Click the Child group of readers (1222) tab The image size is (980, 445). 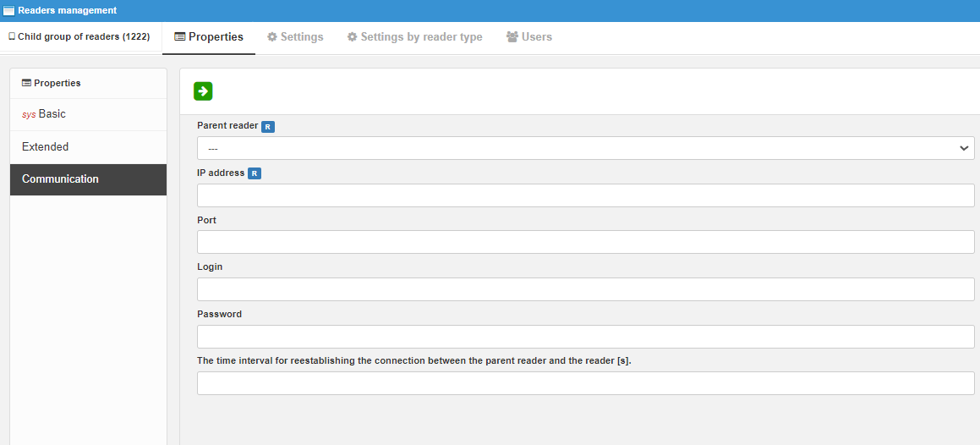pyautogui.click(x=79, y=37)
